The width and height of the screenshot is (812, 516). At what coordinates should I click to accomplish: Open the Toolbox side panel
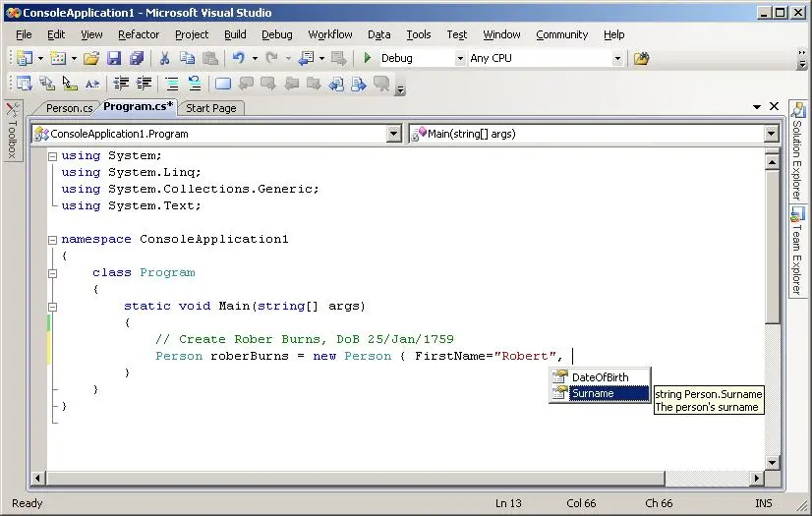pyautogui.click(x=13, y=131)
